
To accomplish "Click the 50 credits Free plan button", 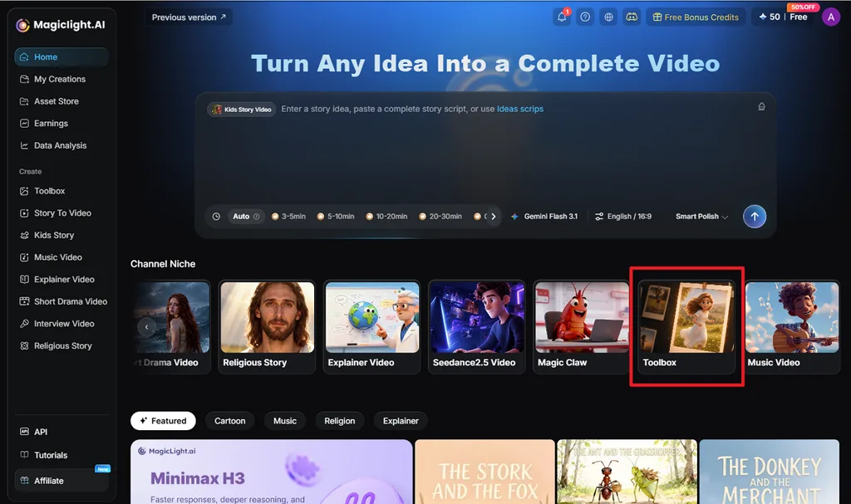I will pos(784,17).
